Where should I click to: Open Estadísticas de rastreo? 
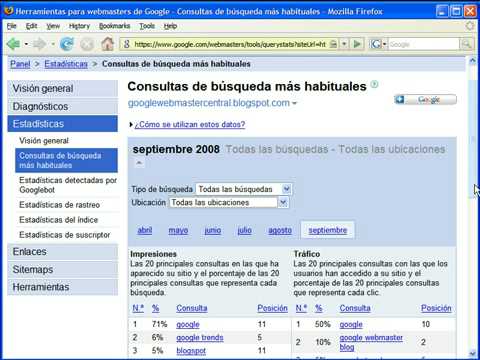[x=59, y=205]
